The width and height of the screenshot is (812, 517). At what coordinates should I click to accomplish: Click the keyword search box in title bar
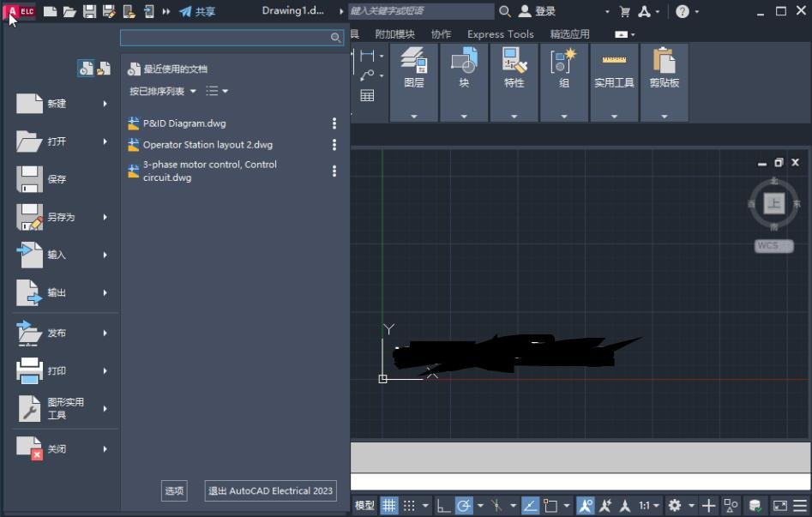tap(420, 11)
